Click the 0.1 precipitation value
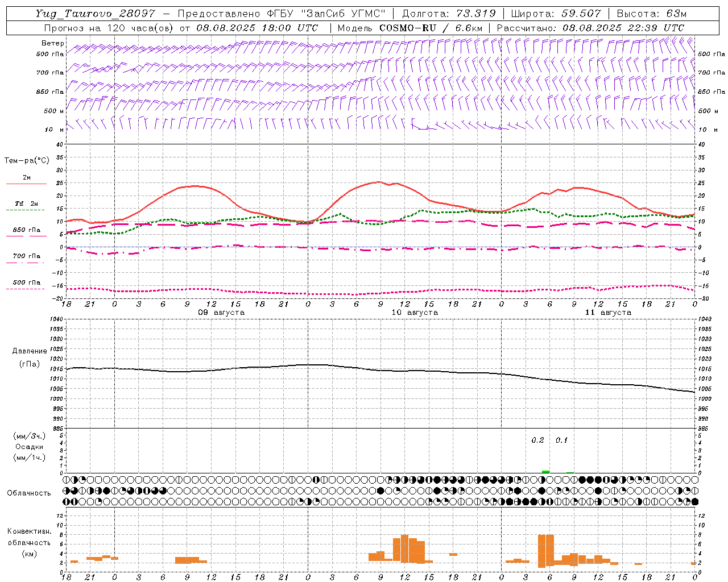Screen dimensions: 728x582 (561, 440)
